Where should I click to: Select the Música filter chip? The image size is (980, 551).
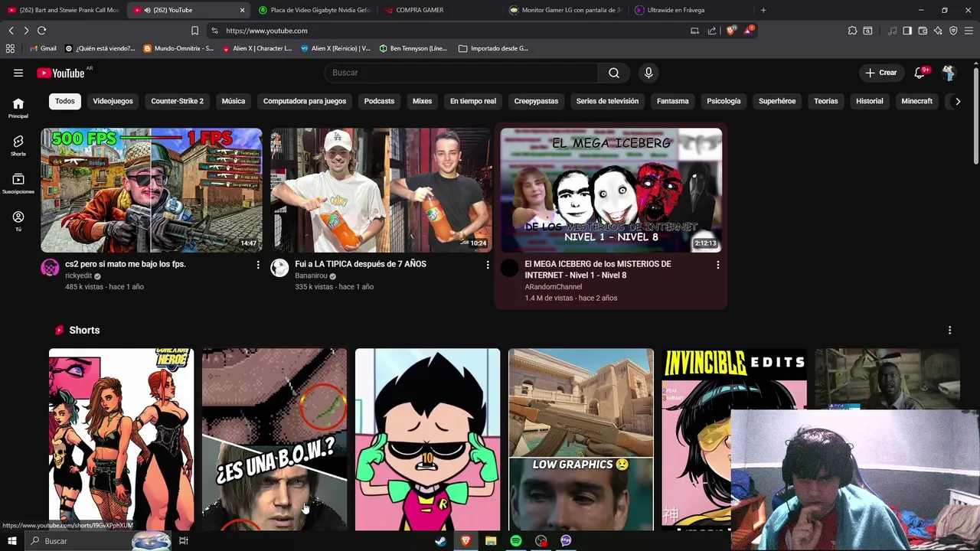(234, 101)
